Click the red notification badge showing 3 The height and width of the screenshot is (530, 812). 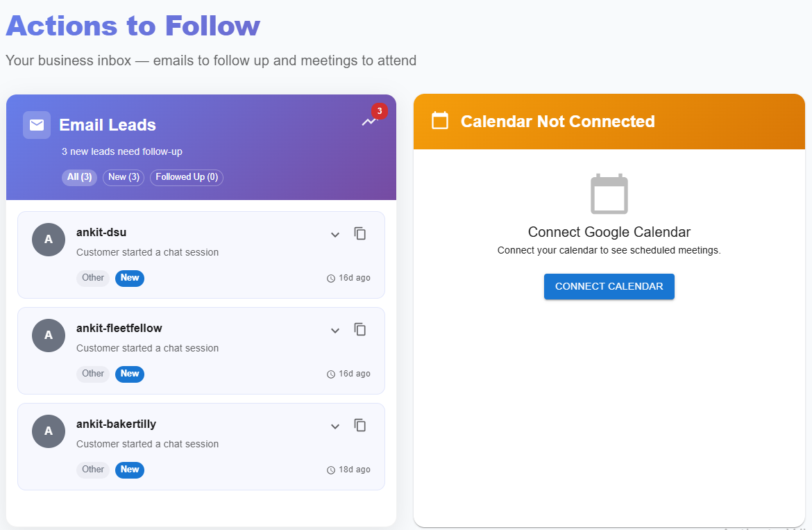379,110
